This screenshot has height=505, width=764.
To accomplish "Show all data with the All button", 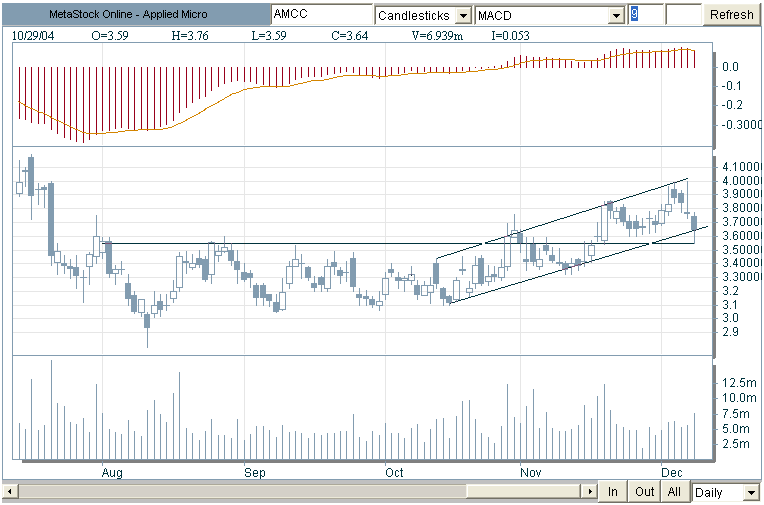I will pos(674,492).
